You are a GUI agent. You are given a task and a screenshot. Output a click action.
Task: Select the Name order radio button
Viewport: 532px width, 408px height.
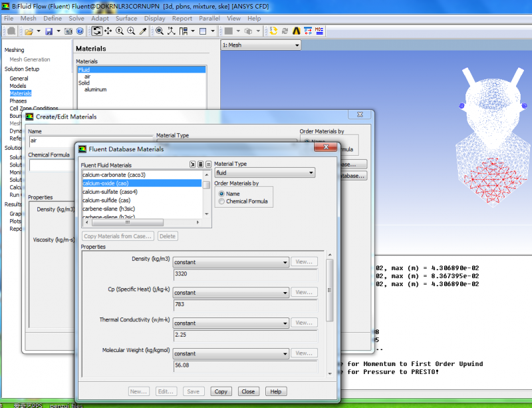[x=221, y=194]
